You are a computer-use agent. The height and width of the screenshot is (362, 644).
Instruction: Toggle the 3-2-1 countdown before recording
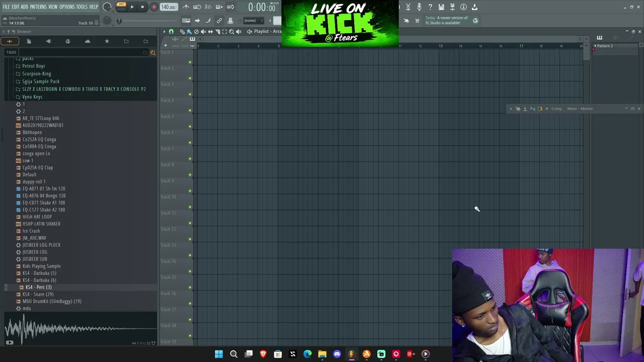click(208, 7)
